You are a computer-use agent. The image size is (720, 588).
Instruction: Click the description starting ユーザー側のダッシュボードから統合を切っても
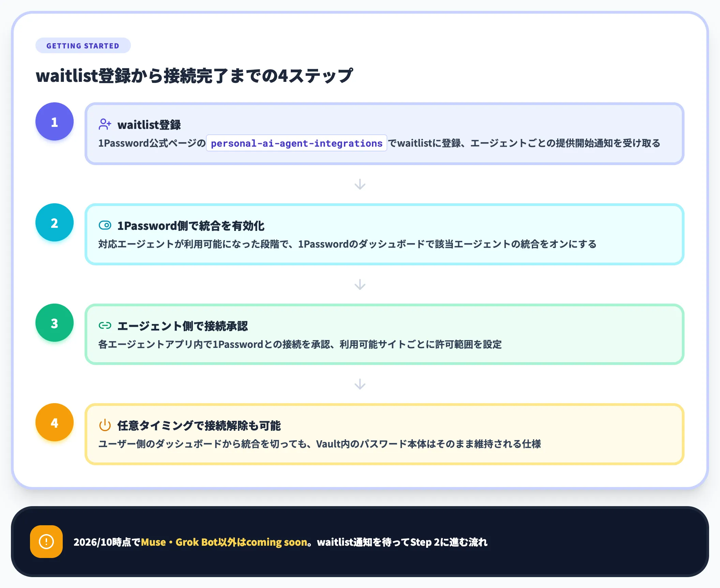[x=320, y=444]
